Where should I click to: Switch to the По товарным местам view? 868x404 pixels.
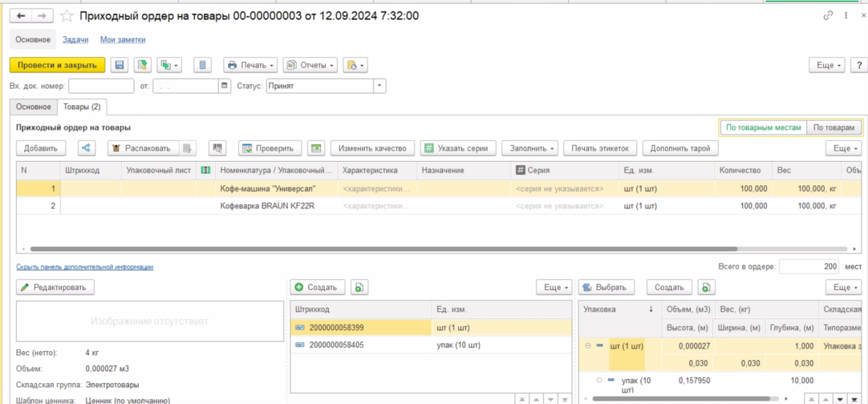tap(763, 127)
